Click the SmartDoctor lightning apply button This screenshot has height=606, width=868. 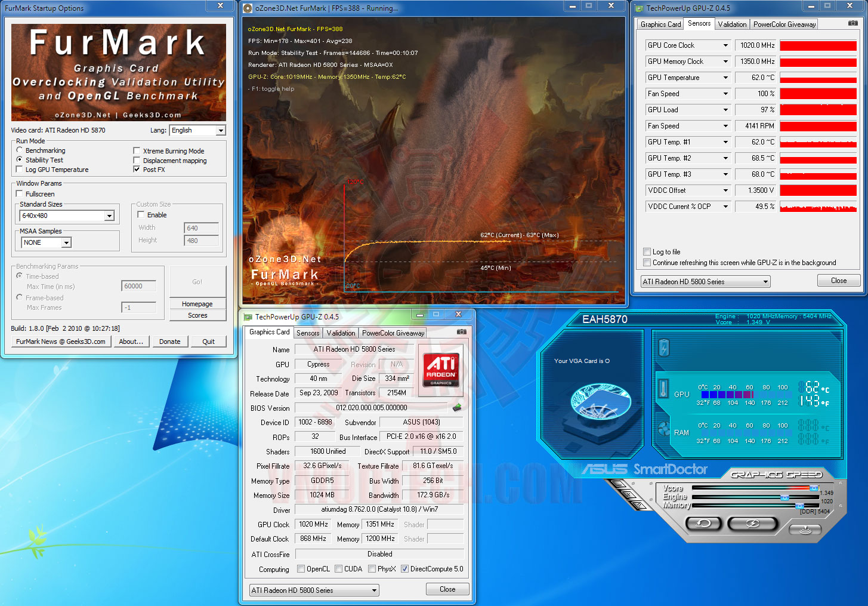coord(753,524)
